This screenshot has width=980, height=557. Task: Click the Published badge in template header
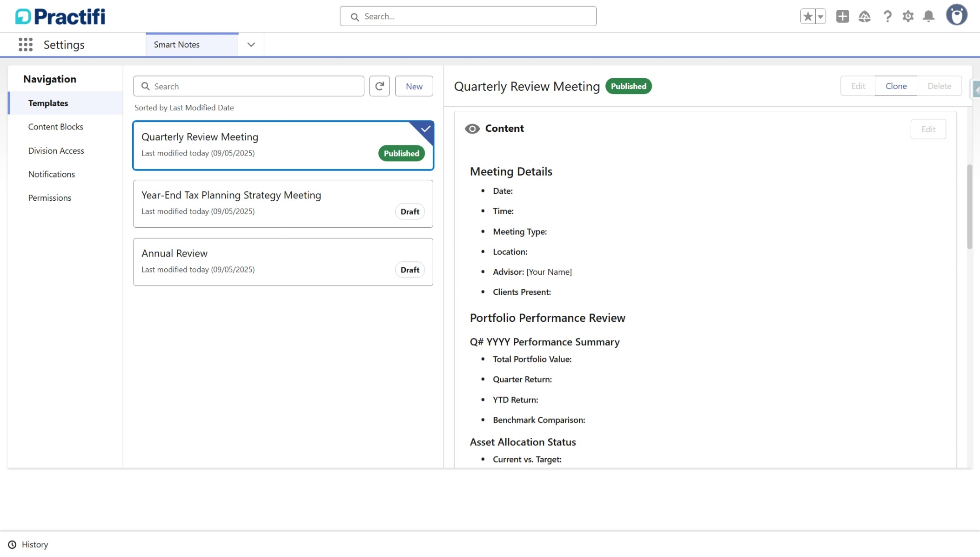(x=628, y=86)
